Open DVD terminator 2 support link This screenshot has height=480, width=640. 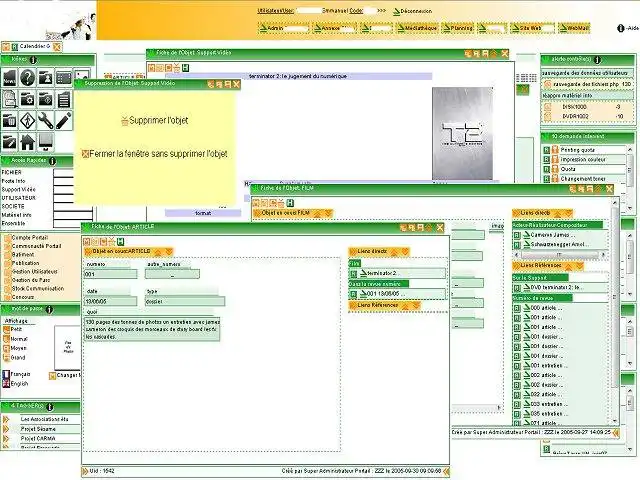pos(552,288)
